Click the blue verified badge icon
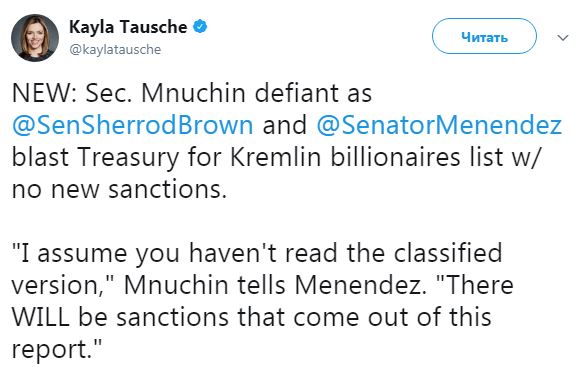Image resolution: width=587 pixels, height=368 pixels. point(200,27)
